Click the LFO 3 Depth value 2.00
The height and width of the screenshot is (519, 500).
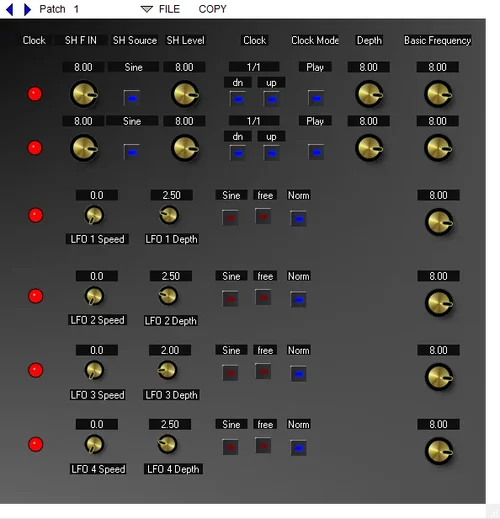170,350
